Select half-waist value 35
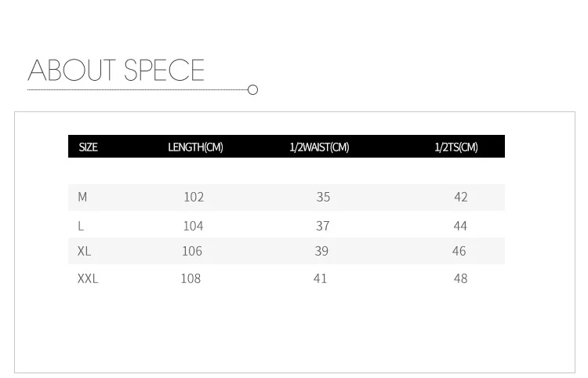This screenshot has height=378, width=588. 323,198
